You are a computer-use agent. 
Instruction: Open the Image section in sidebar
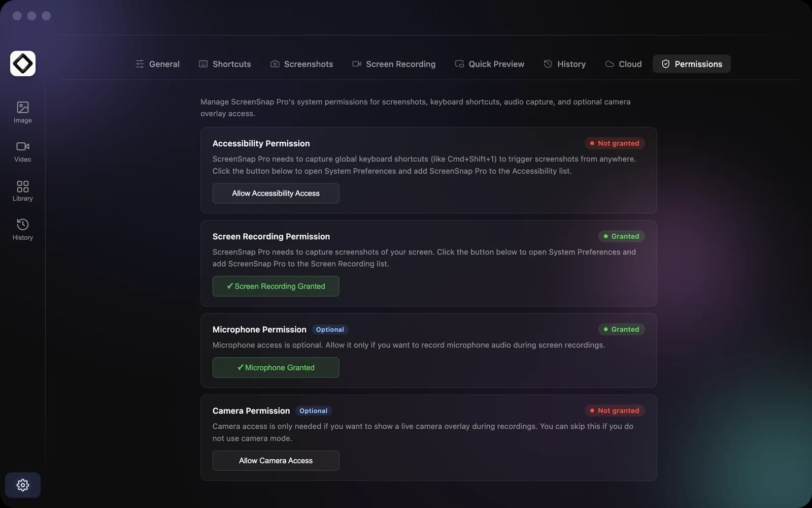click(x=22, y=112)
